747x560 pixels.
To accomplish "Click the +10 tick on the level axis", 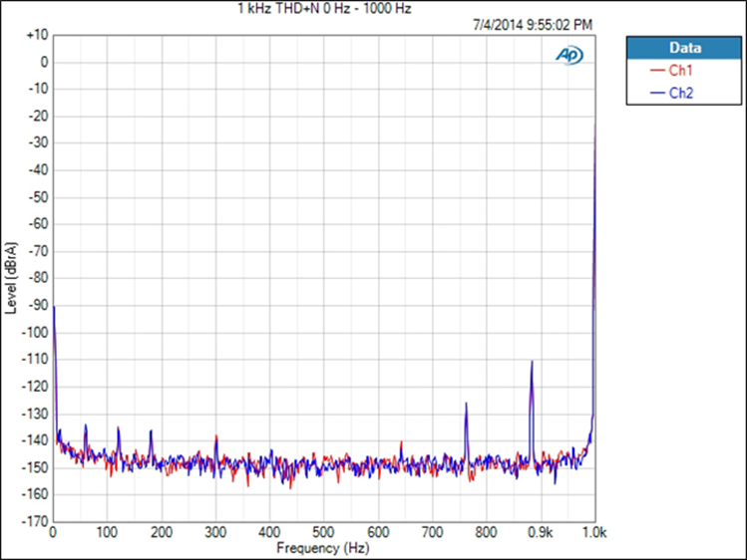I will 37,35.
